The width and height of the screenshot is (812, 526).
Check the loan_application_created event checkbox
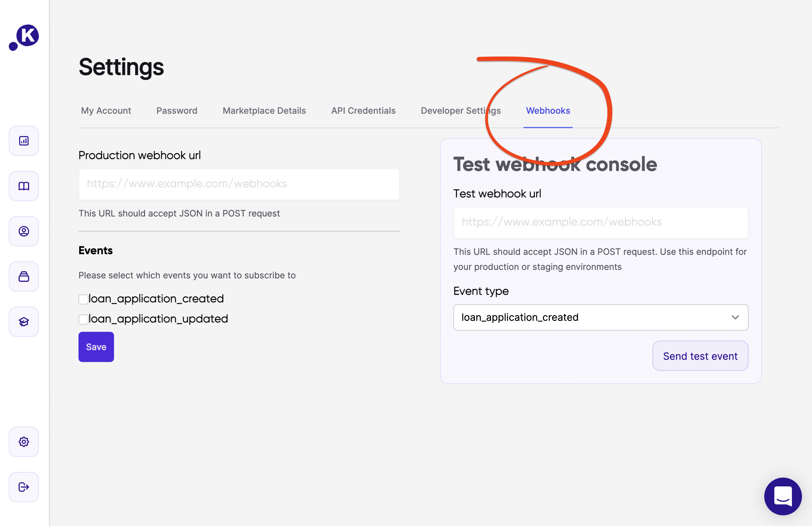(84, 299)
